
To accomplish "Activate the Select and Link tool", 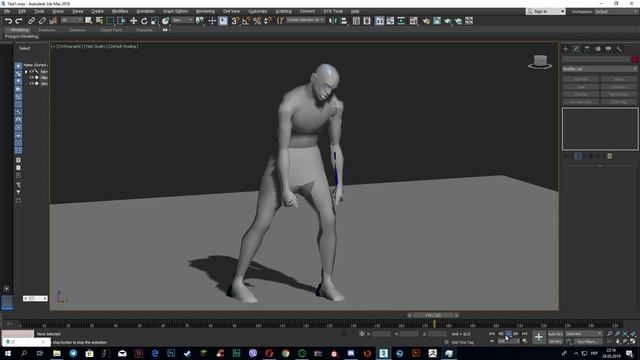I will tap(31, 20).
